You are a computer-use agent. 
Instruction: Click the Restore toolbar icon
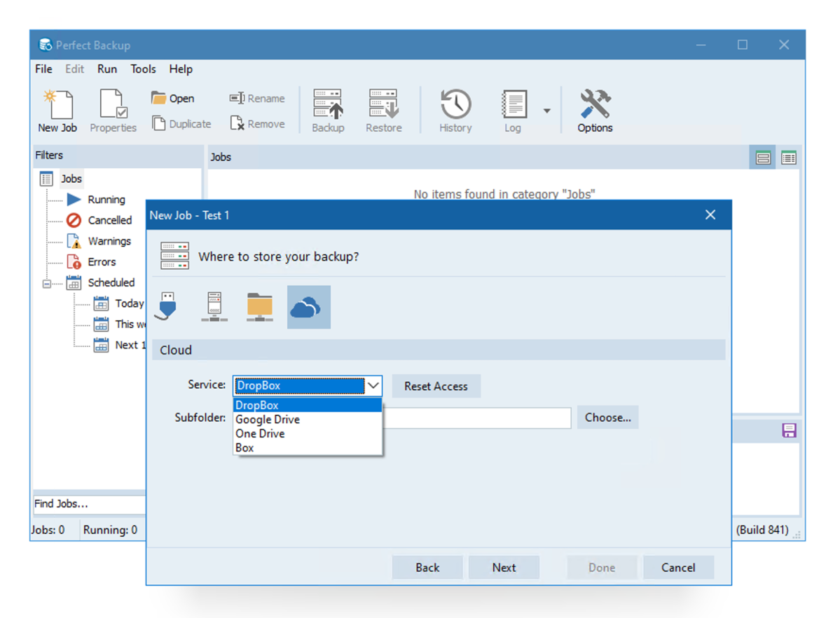click(x=384, y=111)
